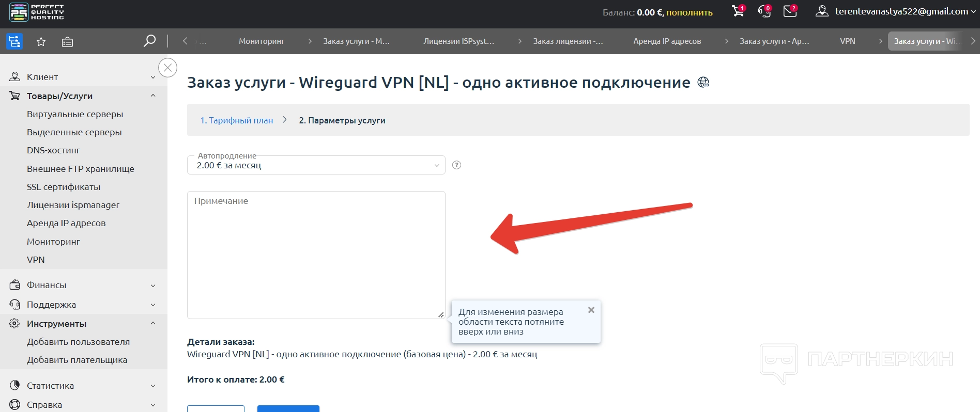980x412 pixels.
Task: Close the sidebar with the circled X button
Action: coord(167,68)
